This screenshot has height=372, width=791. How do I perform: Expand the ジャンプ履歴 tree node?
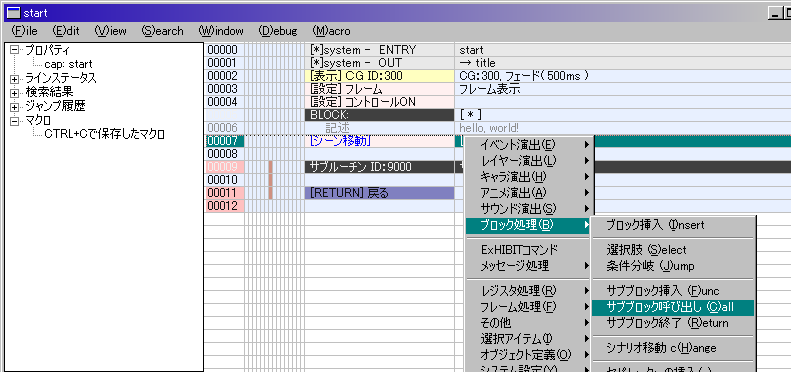pyautogui.click(x=14, y=107)
